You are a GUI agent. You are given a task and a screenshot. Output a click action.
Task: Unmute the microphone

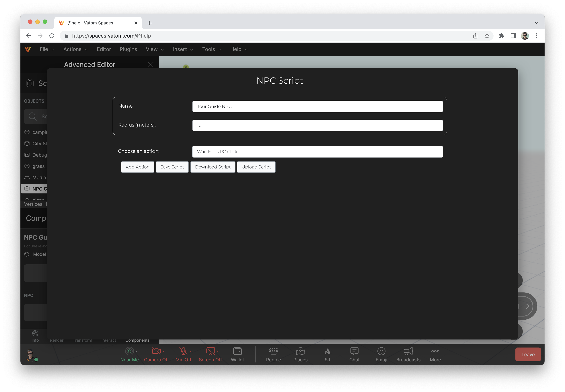(183, 354)
